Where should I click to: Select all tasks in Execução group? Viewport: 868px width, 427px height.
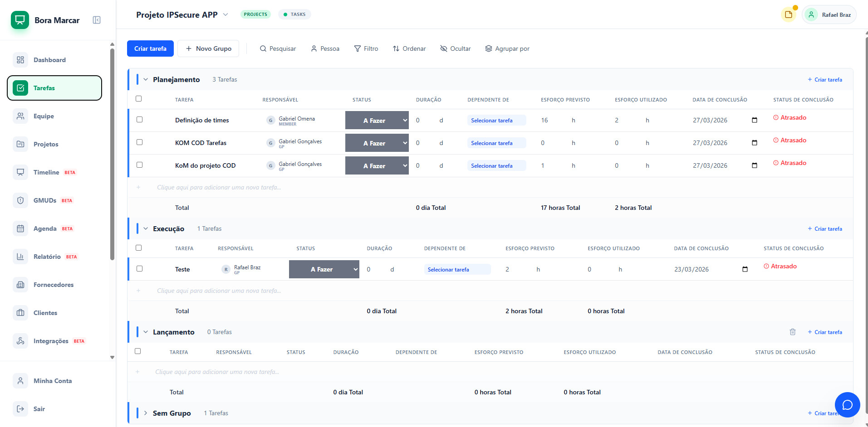[x=139, y=248]
